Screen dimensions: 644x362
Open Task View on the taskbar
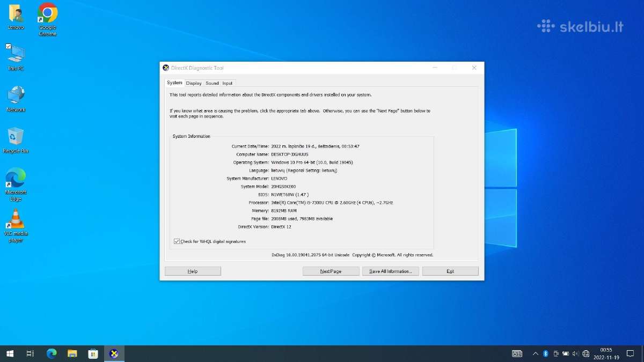pyautogui.click(x=31, y=353)
